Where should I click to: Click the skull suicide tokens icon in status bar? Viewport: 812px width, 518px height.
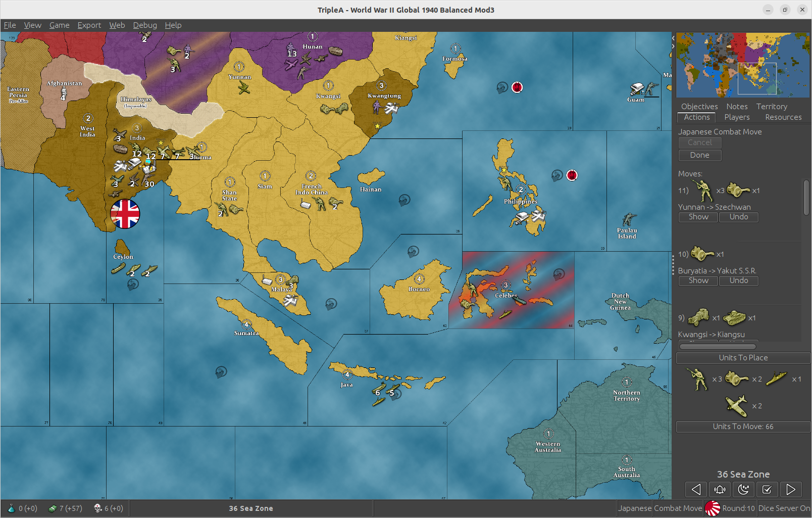click(x=98, y=508)
